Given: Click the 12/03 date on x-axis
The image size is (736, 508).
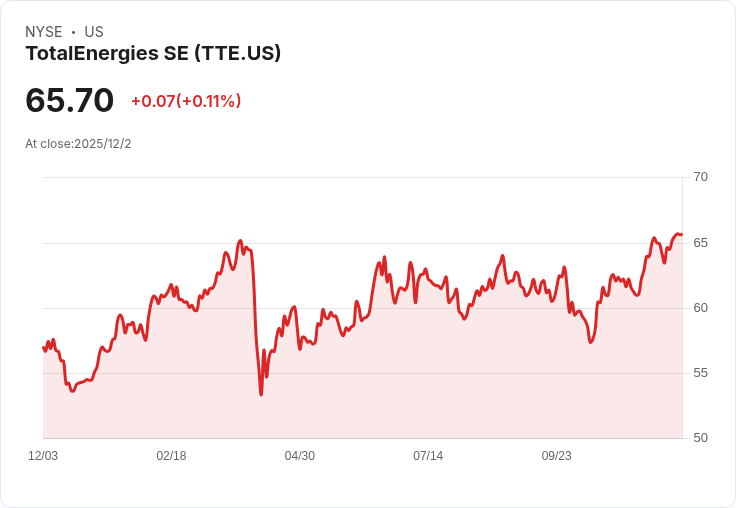Looking at the screenshot, I should (x=43, y=455).
